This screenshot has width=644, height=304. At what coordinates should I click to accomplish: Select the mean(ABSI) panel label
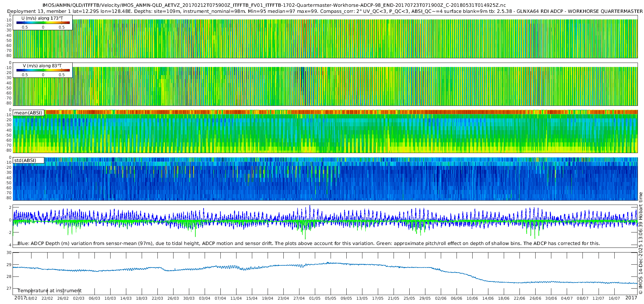click(28, 113)
